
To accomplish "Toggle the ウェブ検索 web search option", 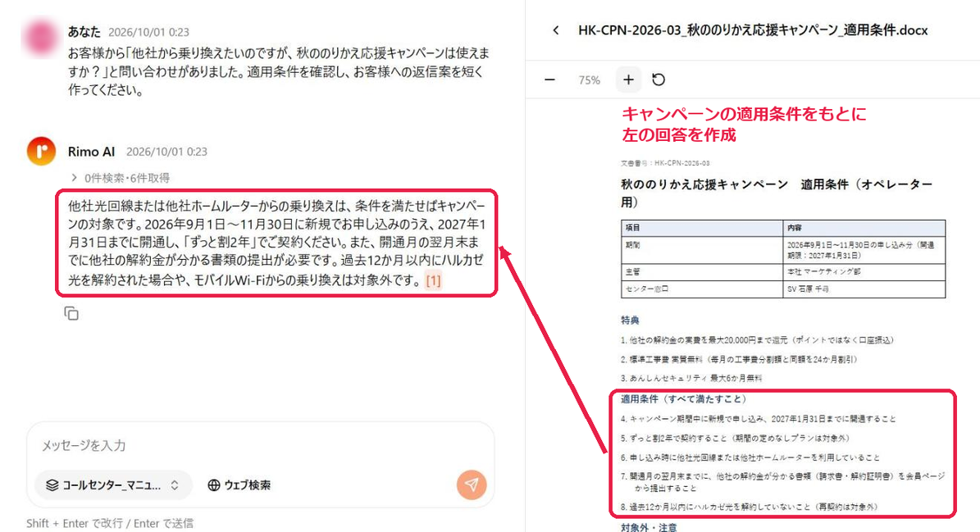I will (x=239, y=485).
